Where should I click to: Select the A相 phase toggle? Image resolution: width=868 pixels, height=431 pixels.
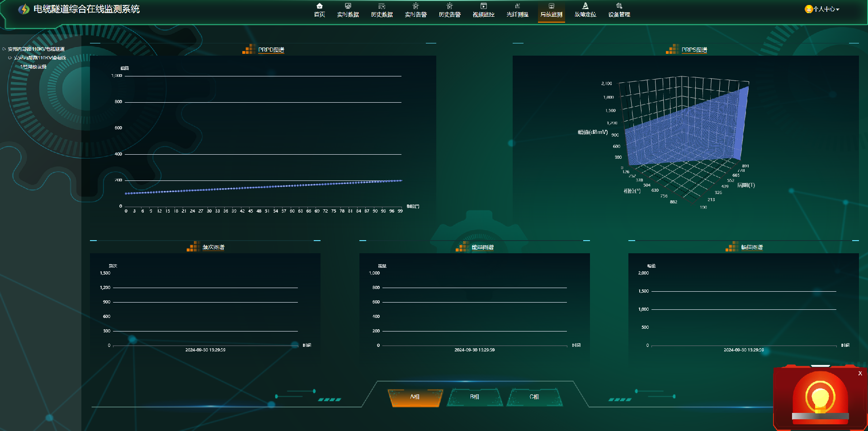coord(415,397)
